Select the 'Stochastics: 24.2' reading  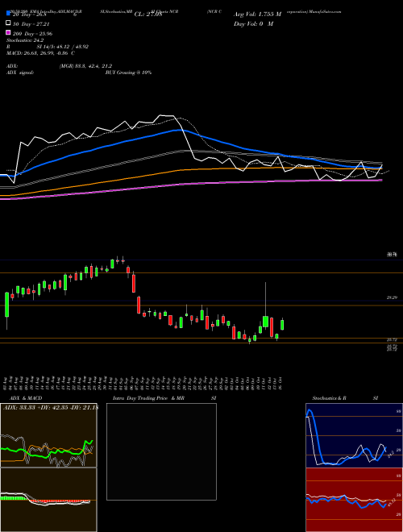tap(25, 40)
